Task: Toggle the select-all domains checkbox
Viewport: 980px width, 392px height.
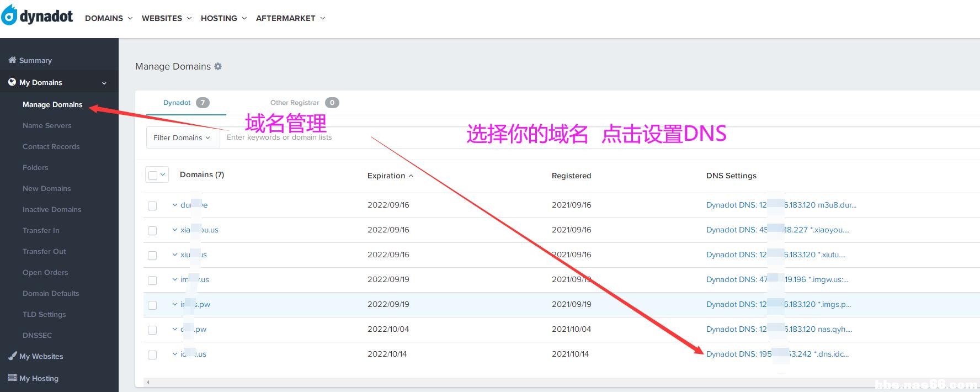Action: point(153,175)
